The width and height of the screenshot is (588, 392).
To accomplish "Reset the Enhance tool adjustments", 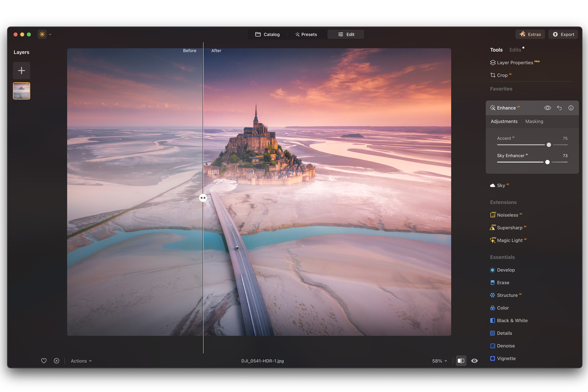I will point(559,108).
